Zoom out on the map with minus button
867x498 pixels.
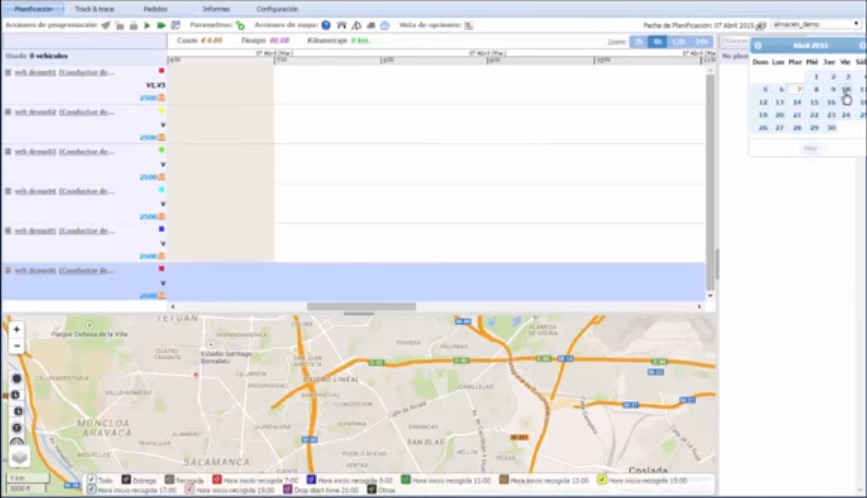click(16, 345)
